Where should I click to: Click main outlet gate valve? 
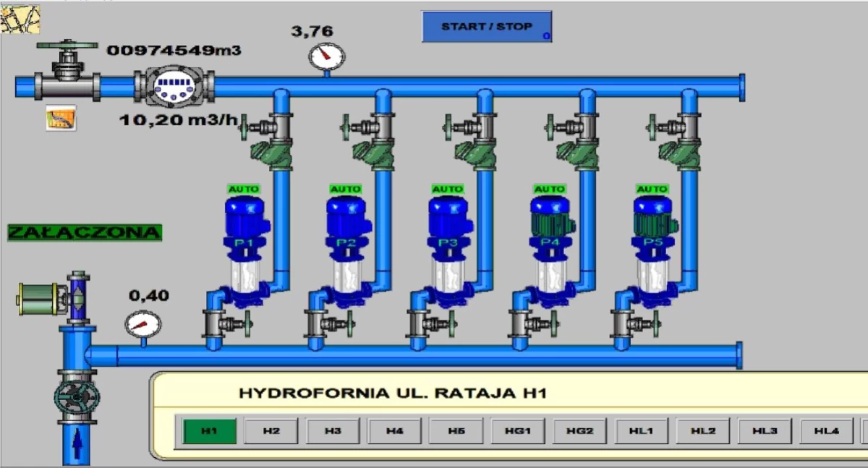click(67, 72)
